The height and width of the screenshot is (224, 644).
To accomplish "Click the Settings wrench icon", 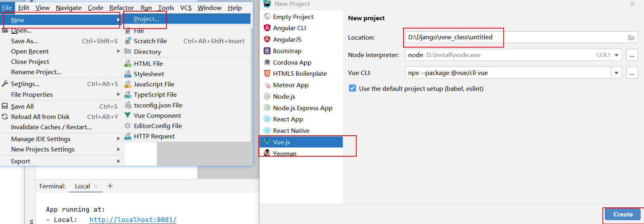I will [5, 84].
